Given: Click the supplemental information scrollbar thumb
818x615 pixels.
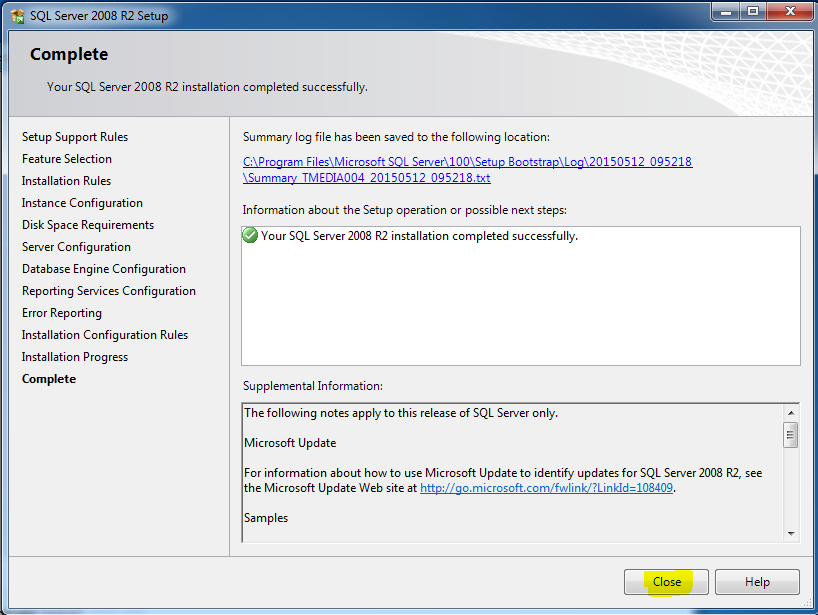Looking at the screenshot, I should 791,435.
